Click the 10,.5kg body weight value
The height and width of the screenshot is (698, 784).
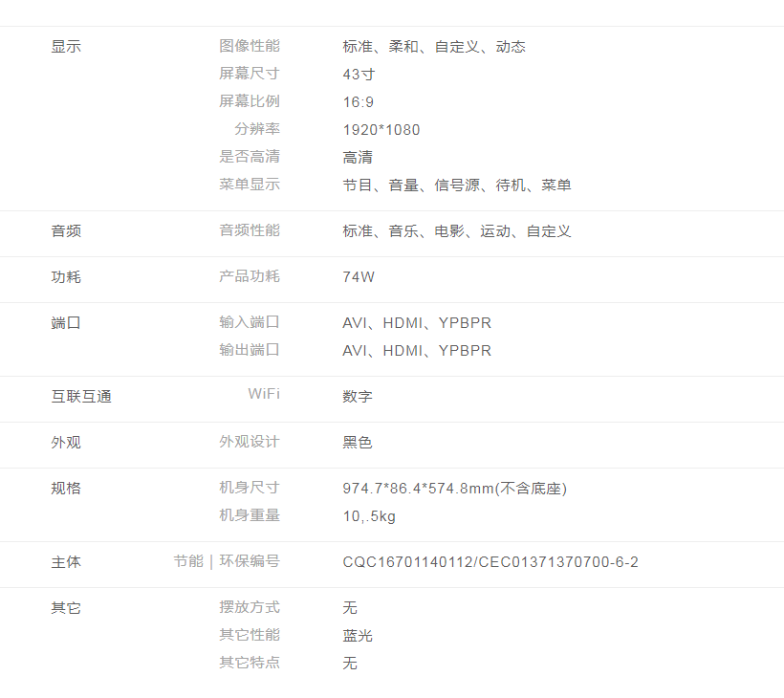tap(369, 516)
